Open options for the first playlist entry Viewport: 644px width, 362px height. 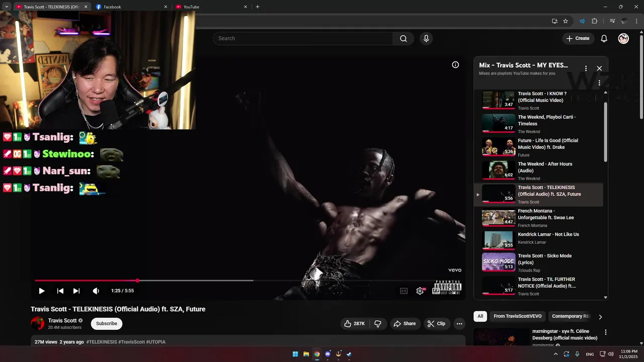pyautogui.click(x=599, y=83)
